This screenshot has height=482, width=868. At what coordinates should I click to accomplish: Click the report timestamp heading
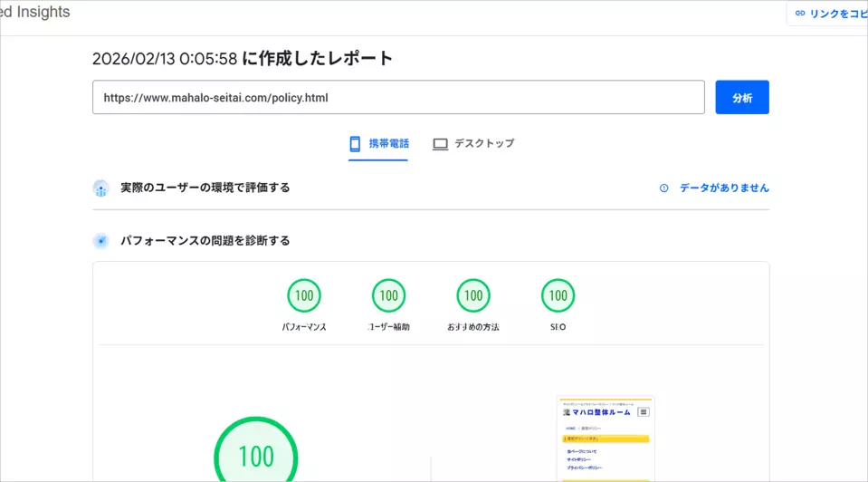tap(243, 58)
